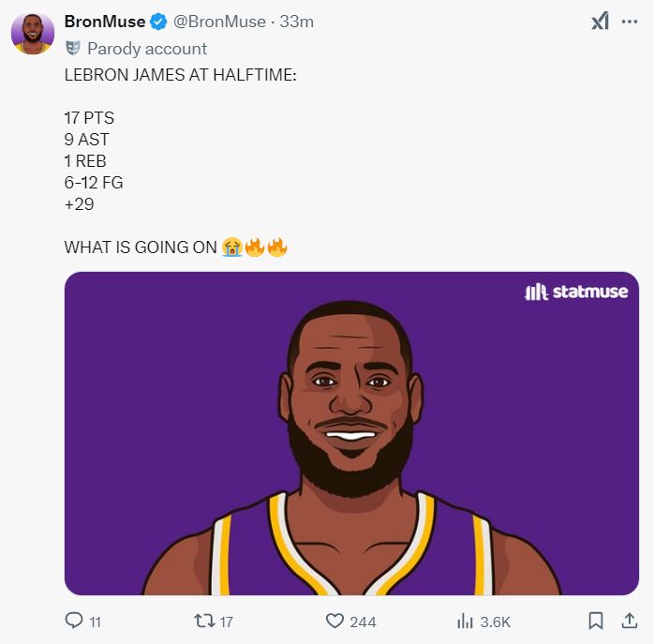Bookmark this BronMuse post

[595, 621]
